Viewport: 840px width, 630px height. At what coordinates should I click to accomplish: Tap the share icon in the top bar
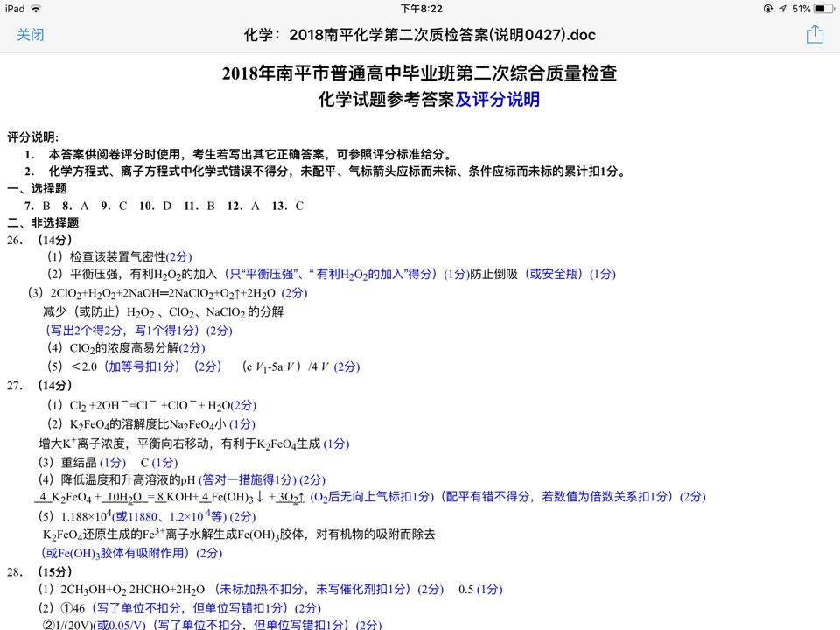click(x=815, y=35)
